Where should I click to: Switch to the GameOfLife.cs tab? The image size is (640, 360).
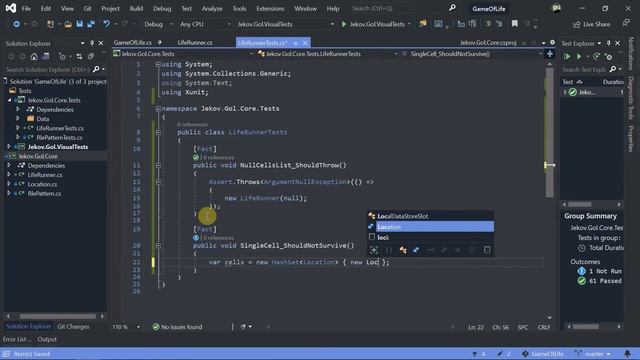click(x=133, y=42)
